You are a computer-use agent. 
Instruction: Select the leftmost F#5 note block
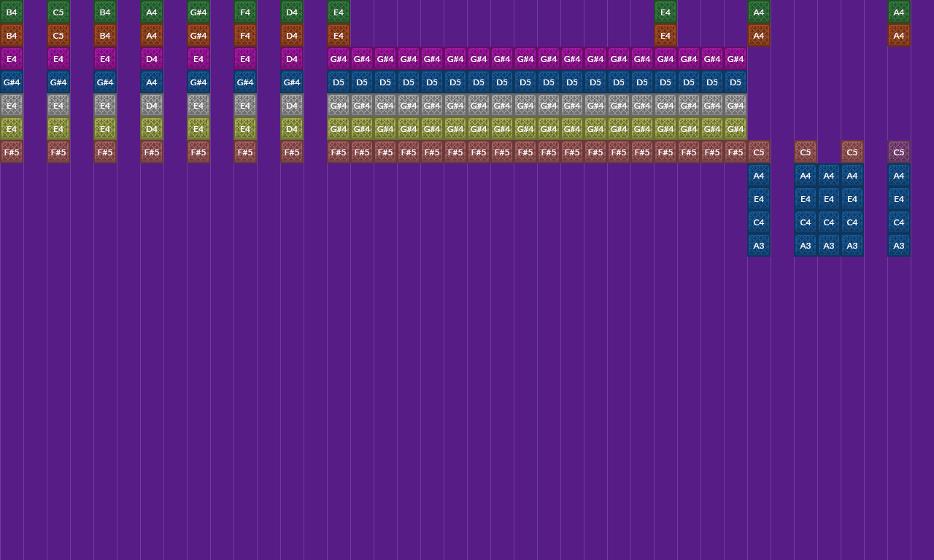(12, 152)
